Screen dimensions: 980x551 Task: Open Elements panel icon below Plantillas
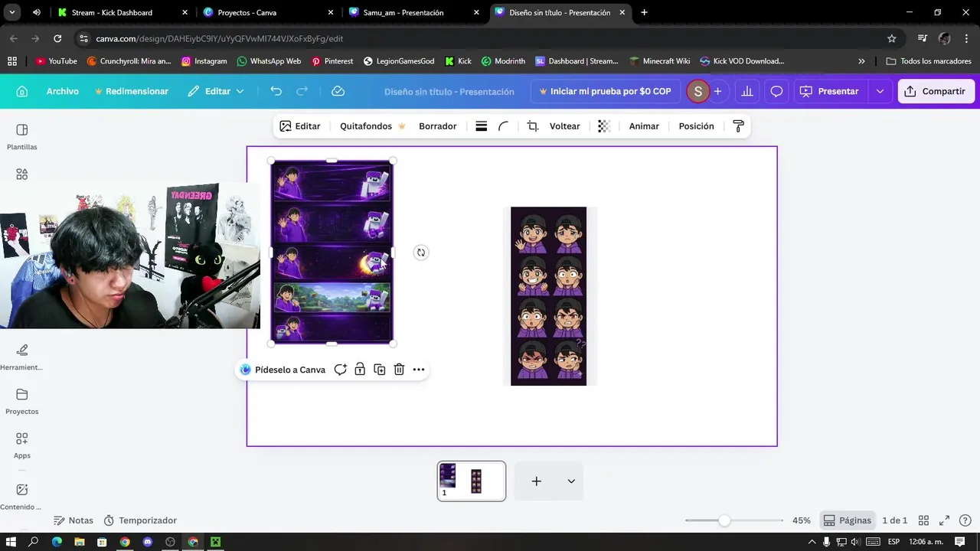point(21,174)
